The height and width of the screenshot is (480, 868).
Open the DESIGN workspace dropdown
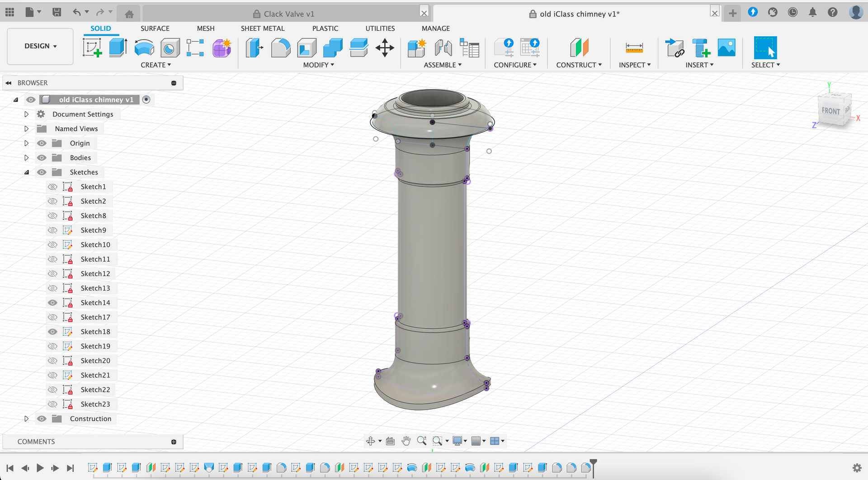[x=40, y=46]
